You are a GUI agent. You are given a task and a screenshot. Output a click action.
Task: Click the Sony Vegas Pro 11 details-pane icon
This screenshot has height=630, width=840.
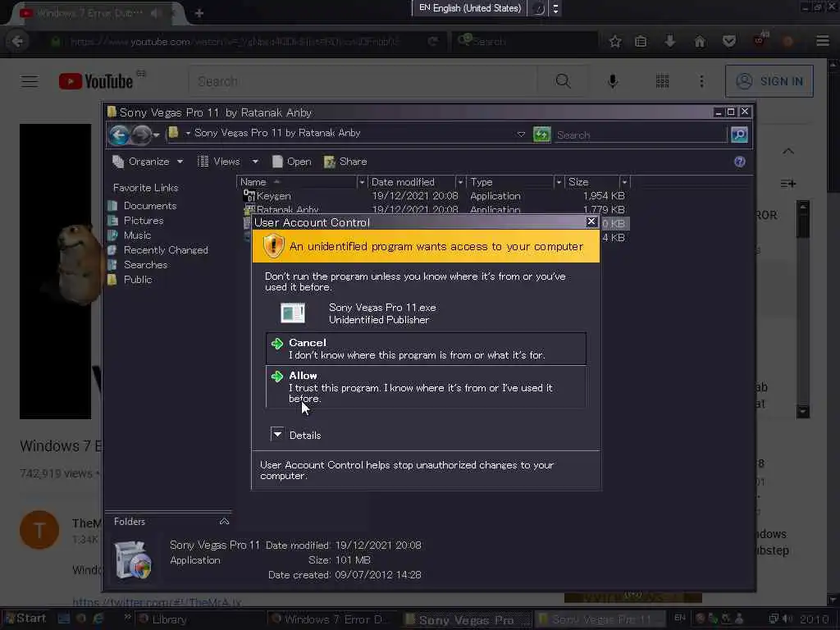[133, 559]
